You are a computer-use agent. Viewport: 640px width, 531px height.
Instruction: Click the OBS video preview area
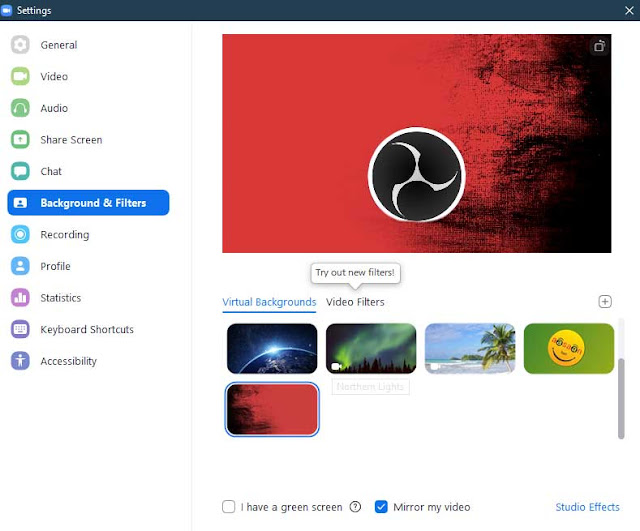pyautogui.click(x=417, y=143)
